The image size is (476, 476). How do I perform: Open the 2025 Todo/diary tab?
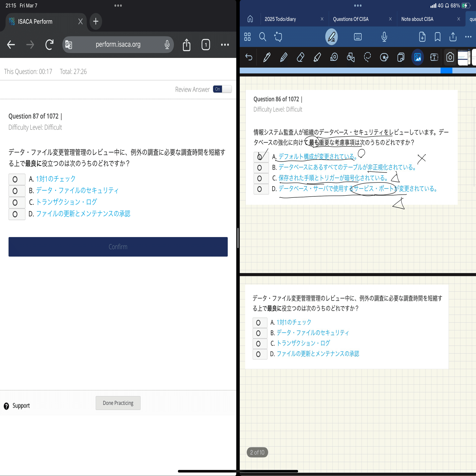(280, 19)
